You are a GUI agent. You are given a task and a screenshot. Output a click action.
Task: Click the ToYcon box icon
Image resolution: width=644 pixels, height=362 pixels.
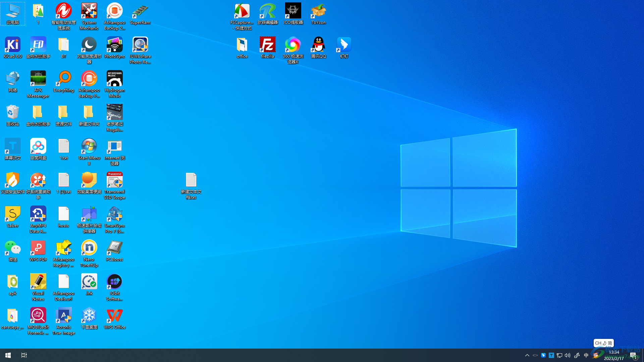click(x=319, y=14)
